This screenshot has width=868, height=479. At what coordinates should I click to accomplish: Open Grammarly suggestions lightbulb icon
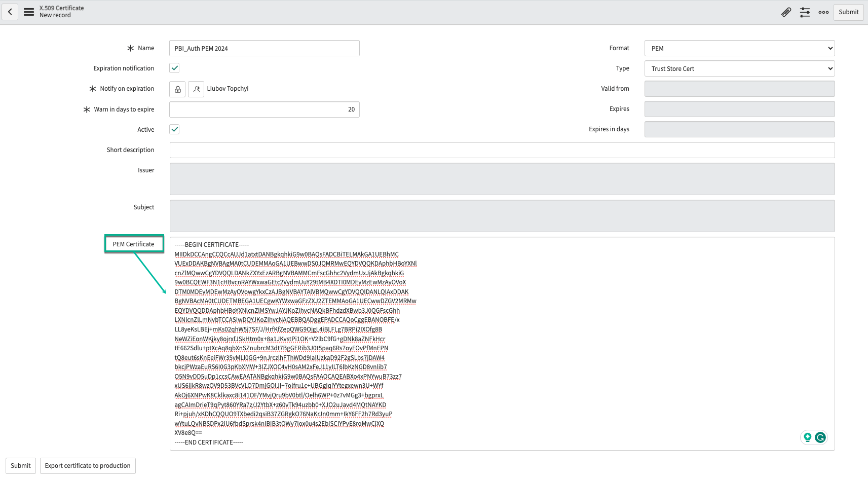click(808, 437)
